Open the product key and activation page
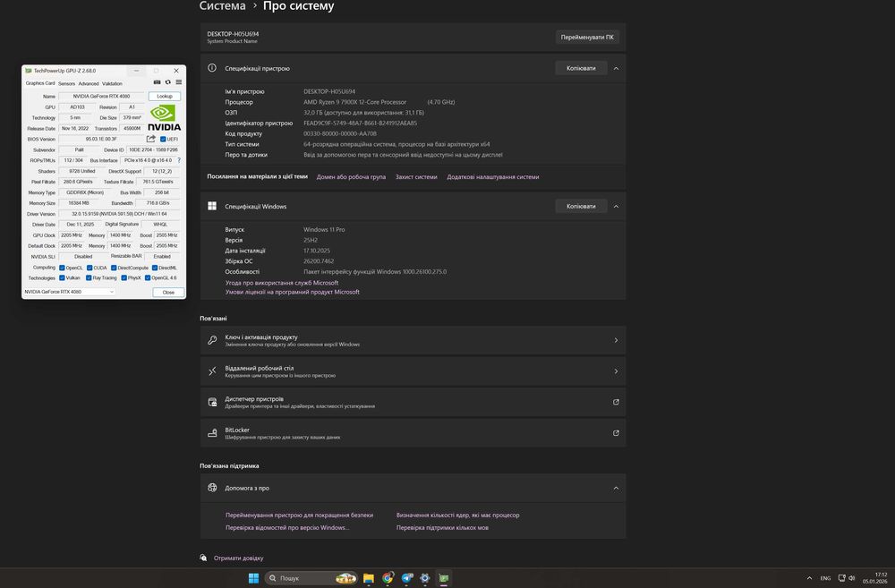895x588 pixels. pyautogui.click(x=413, y=340)
